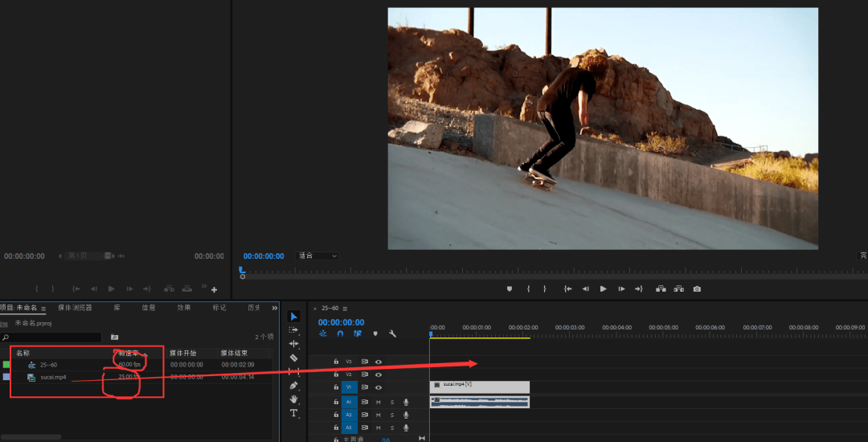
Task: Toggle lock on V3 track
Action: (x=335, y=361)
